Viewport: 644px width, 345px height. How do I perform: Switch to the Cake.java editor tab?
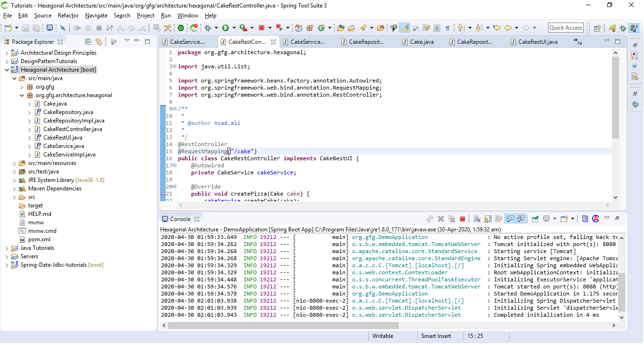coord(422,42)
